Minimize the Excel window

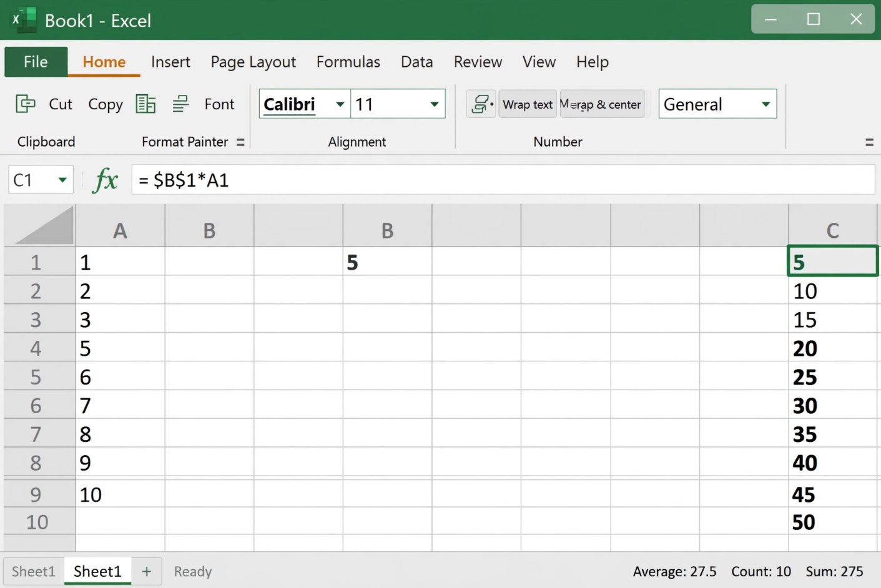(x=771, y=19)
